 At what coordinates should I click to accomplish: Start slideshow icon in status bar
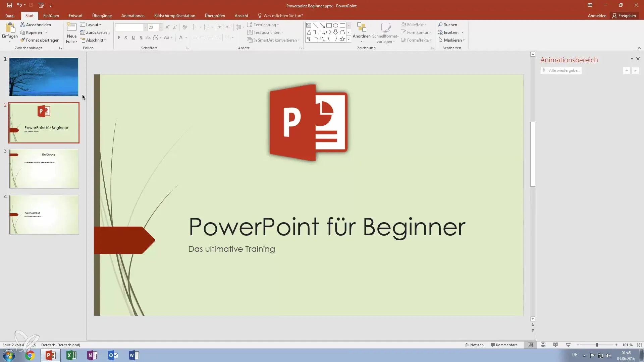pyautogui.click(x=568, y=345)
